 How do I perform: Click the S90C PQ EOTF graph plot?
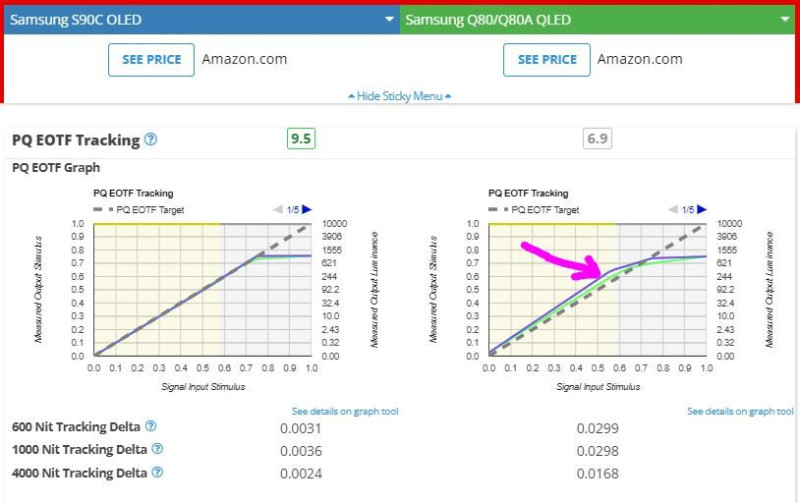click(203, 290)
